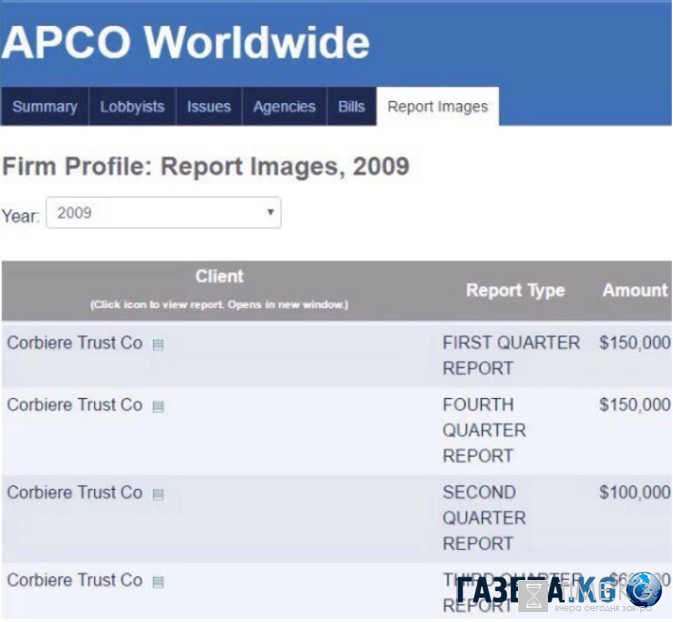The image size is (673, 622).
Task: Open the Third Quarter Report document icon
Action: click(x=158, y=582)
